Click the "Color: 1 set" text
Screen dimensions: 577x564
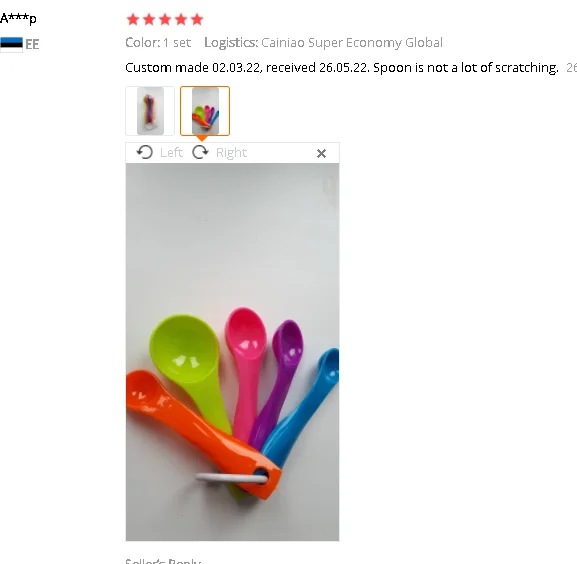(x=158, y=43)
